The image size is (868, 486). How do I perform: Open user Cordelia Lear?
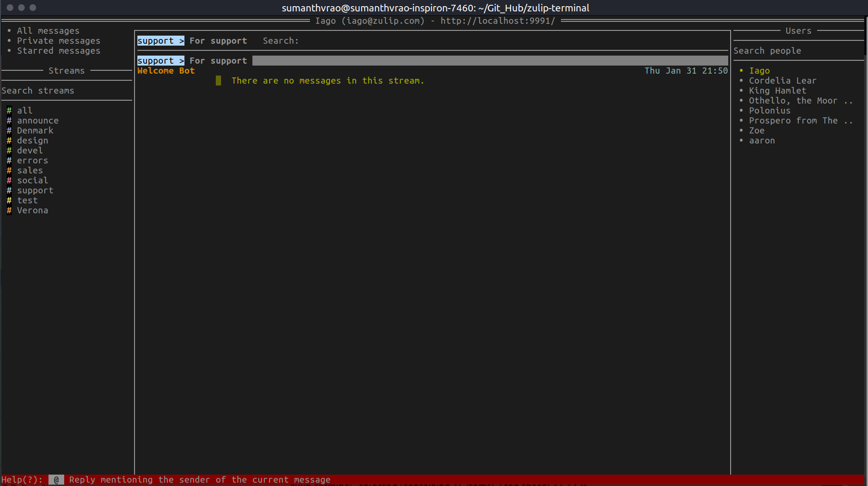782,81
